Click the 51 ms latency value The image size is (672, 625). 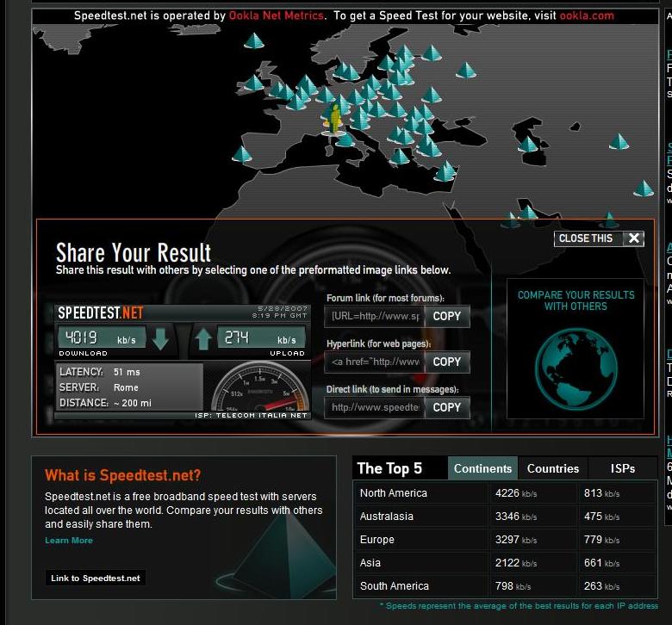(127, 372)
